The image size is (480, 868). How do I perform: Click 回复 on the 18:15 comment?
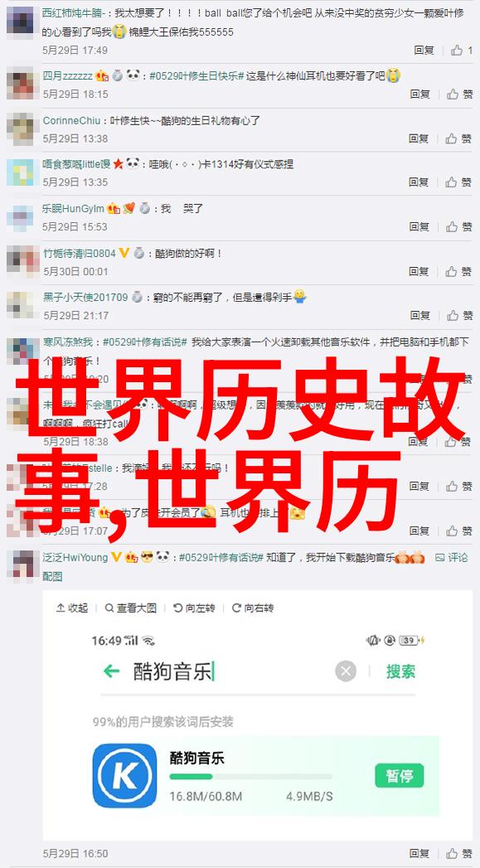pos(420,95)
